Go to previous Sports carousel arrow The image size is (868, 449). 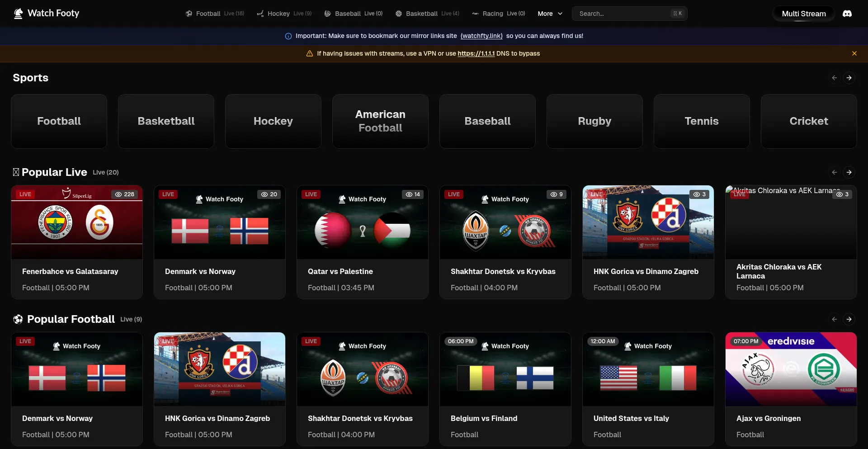coord(835,78)
